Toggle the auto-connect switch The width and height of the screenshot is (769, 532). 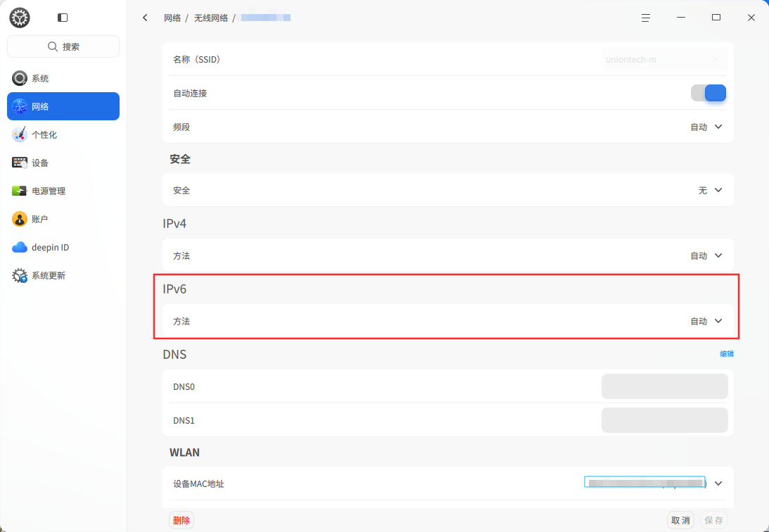pyautogui.click(x=708, y=93)
